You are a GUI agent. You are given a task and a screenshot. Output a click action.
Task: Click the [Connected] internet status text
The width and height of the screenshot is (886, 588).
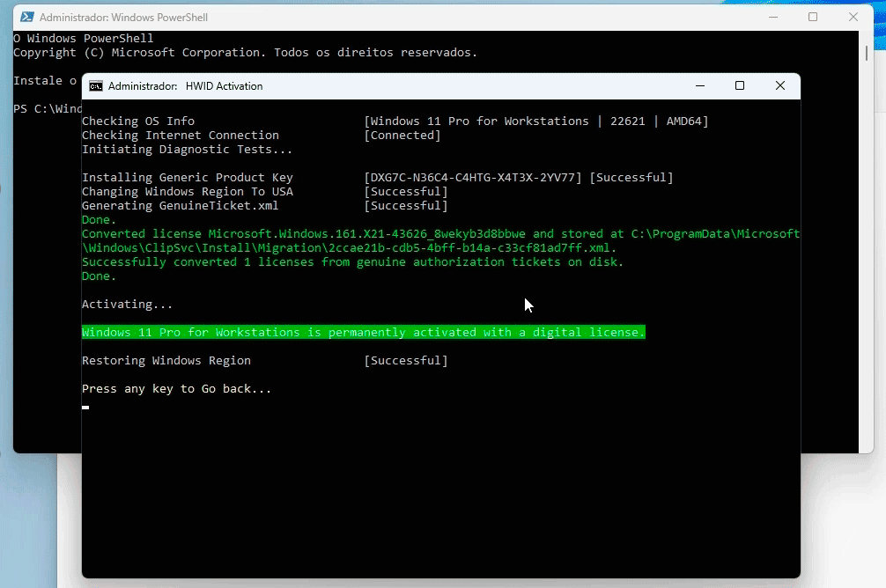(x=402, y=136)
